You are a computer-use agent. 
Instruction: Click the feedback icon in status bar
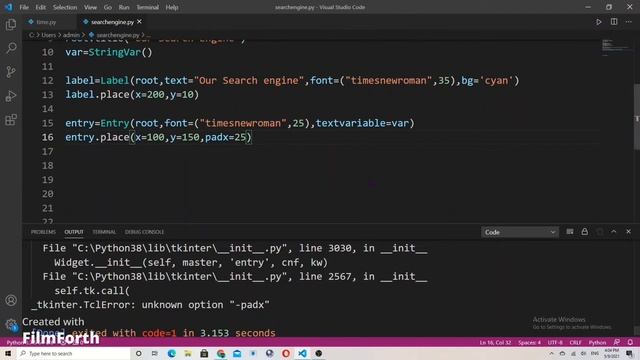pos(617,342)
